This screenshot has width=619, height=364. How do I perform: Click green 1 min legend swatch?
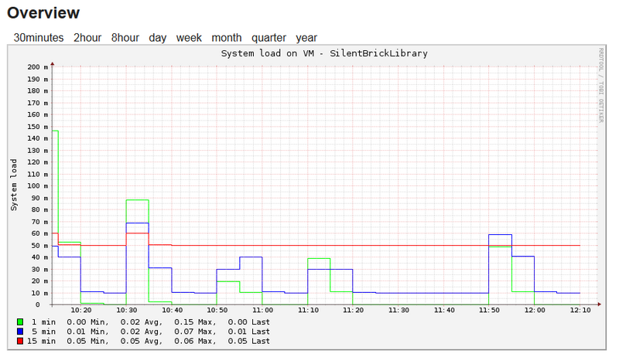pos(19,321)
